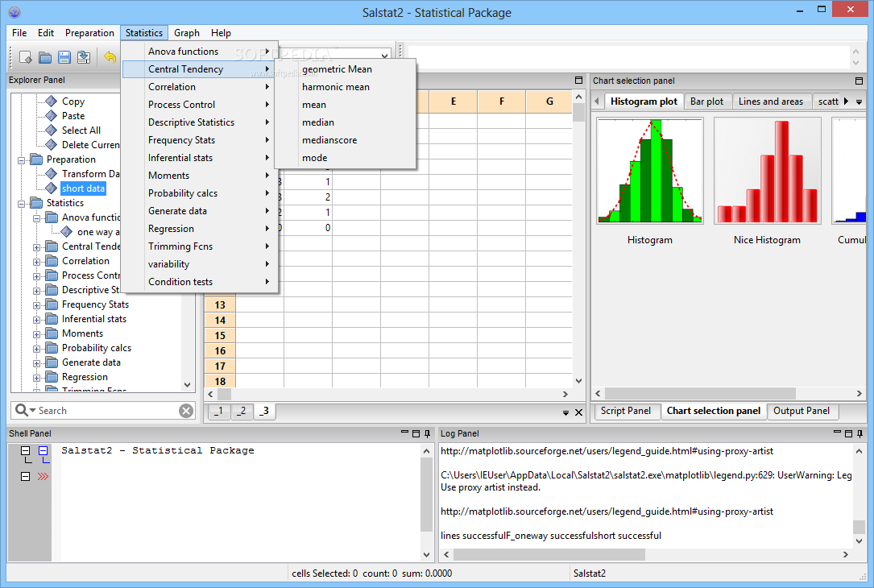Maximize the Chart selection panel
874x588 pixels.
click(x=859, y=81)
